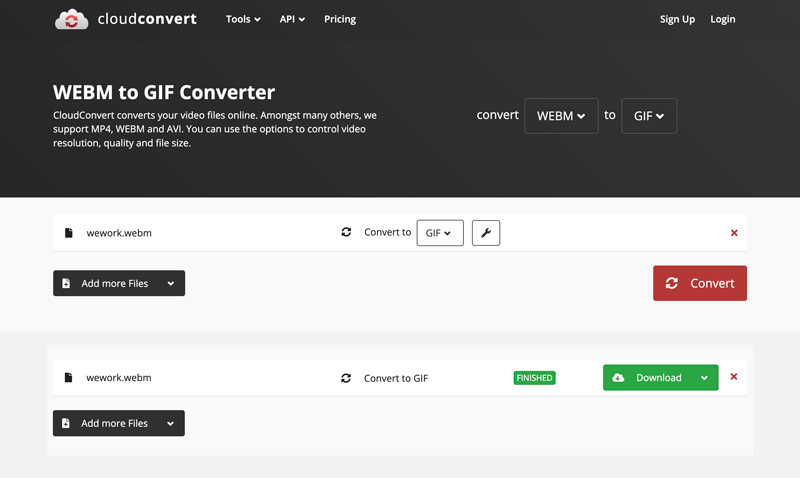This screenshot has width=800, height=478.
Task: Open the WEBM source format dropdown
Action: pos(561,116)
